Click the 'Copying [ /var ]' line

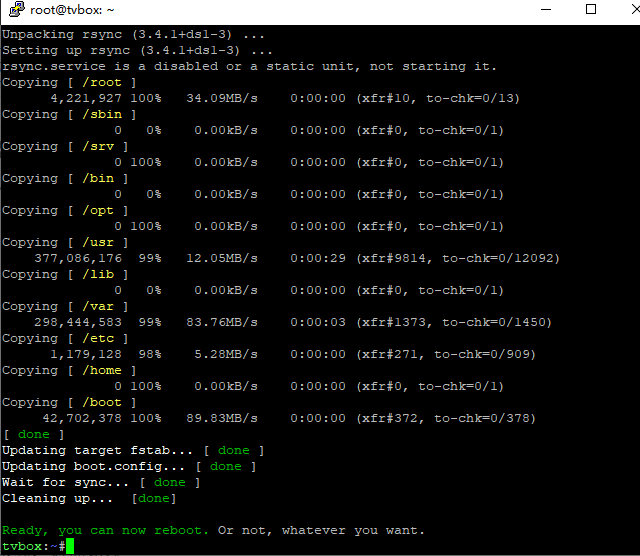coord(65,306)
